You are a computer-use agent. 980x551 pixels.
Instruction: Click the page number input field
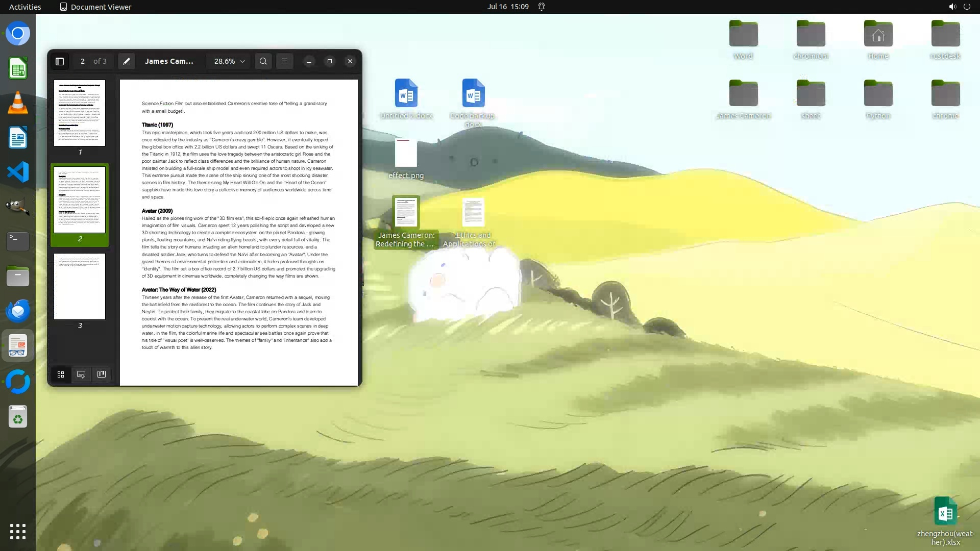pos(83,61)
